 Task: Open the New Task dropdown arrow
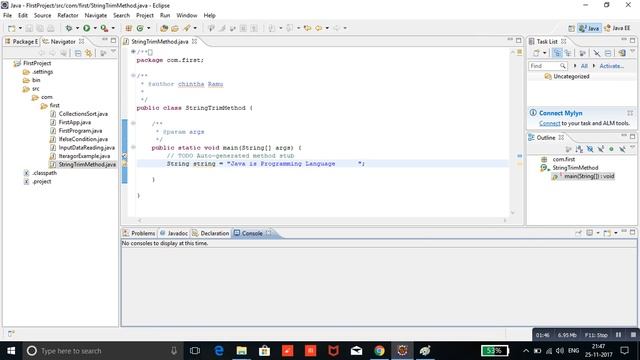click(x=544, y=53)
